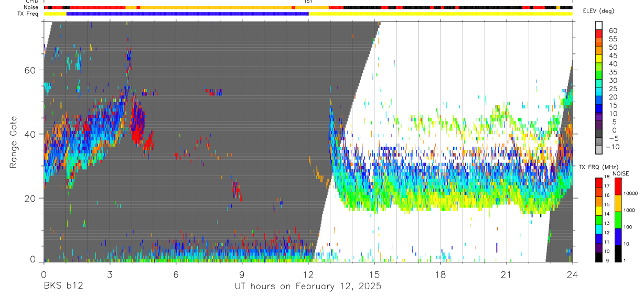
Task: Click the TX FRQ (MHz) legend title
Action: pos(596,167)
